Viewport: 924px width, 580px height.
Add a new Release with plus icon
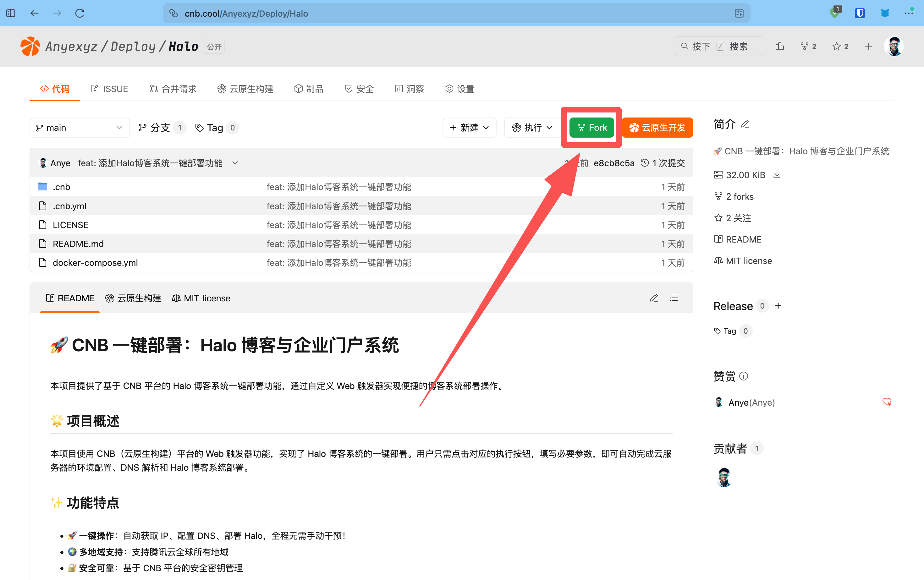(778, 306)
